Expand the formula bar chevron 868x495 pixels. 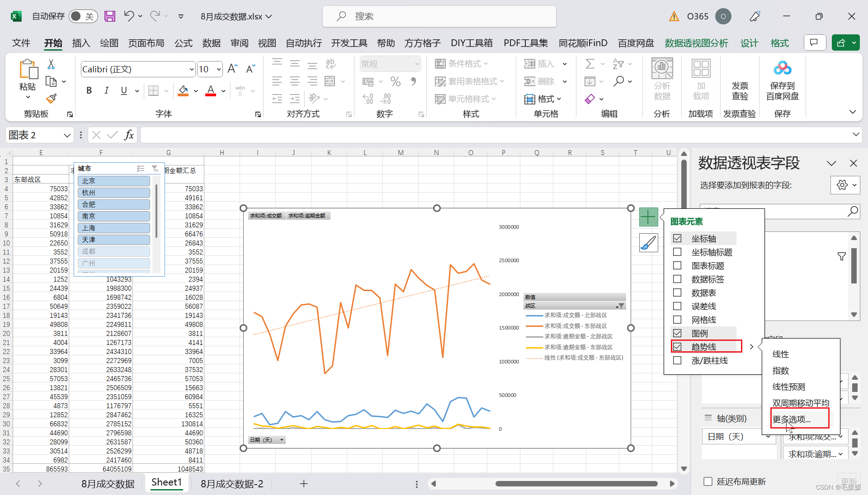click(856, 134)
